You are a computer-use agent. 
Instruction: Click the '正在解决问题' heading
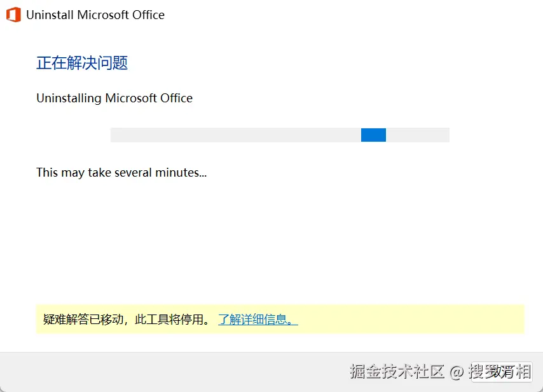click(82, 63)
